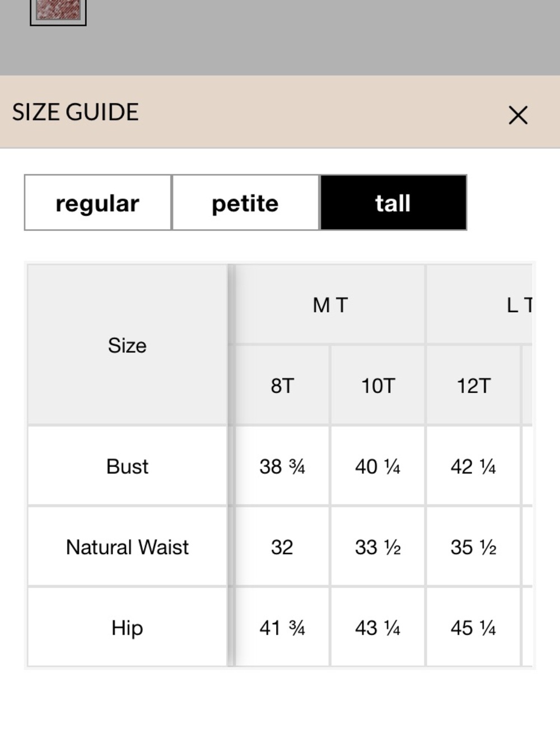Select the 32 natural waist cell

tap(282, 546)
